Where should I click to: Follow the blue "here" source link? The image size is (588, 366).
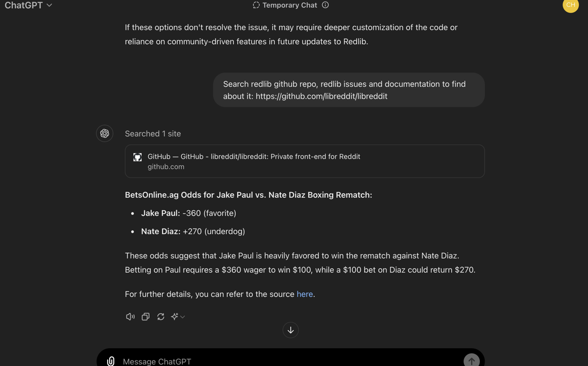[x=305, y=294]
